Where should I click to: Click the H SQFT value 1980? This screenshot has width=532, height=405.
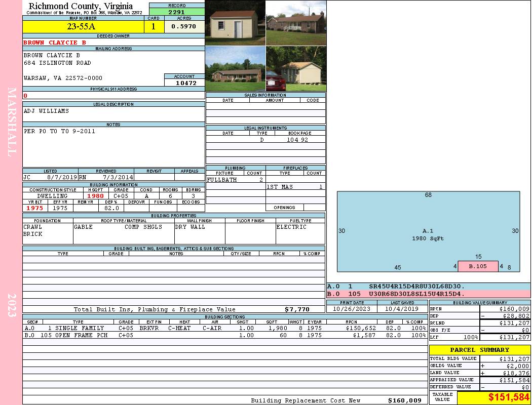[x=96, y=196]
